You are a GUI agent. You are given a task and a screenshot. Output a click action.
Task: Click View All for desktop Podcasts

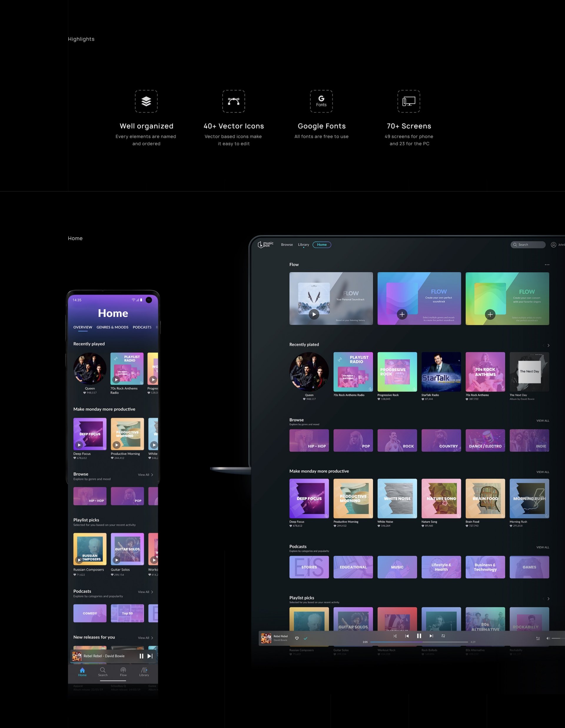pos(543,547)
